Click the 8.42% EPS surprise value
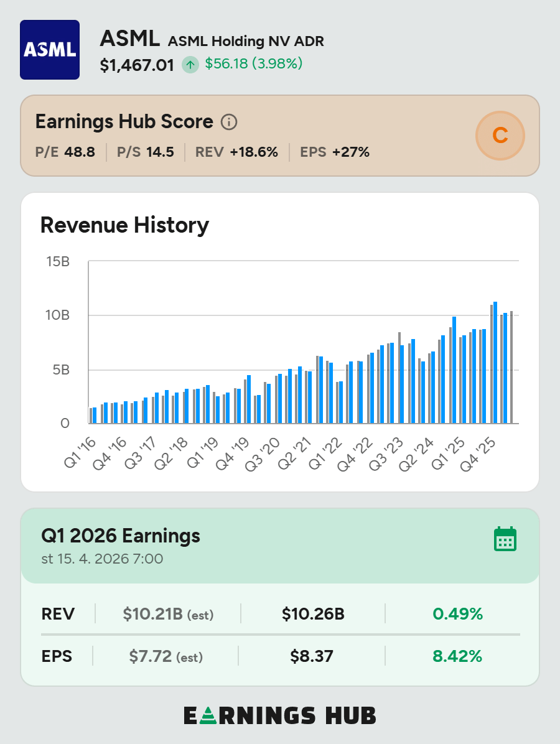This screenshot has height=744, width=560. click(457, 656)
